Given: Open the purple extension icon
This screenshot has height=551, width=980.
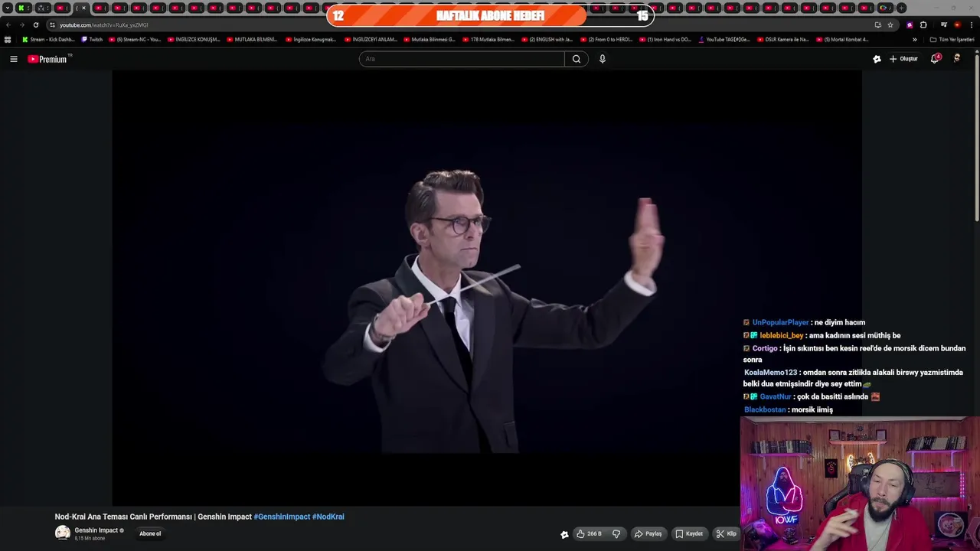Looking at the screenshot, I should [x=910, y=24].
